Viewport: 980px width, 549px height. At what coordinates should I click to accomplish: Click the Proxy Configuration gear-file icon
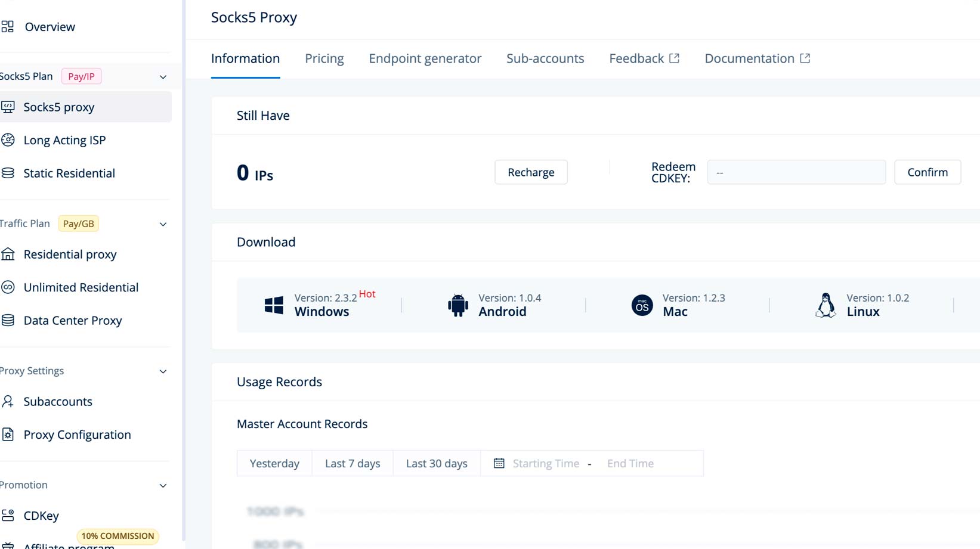point(8,435)
